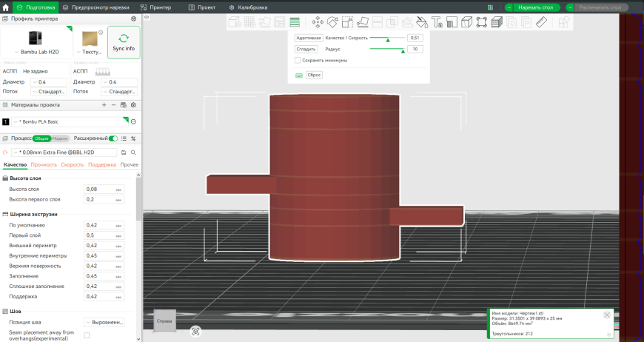Click filament 1 color swatch
This screenshot has width=644, height=342.
click(6, 121)
